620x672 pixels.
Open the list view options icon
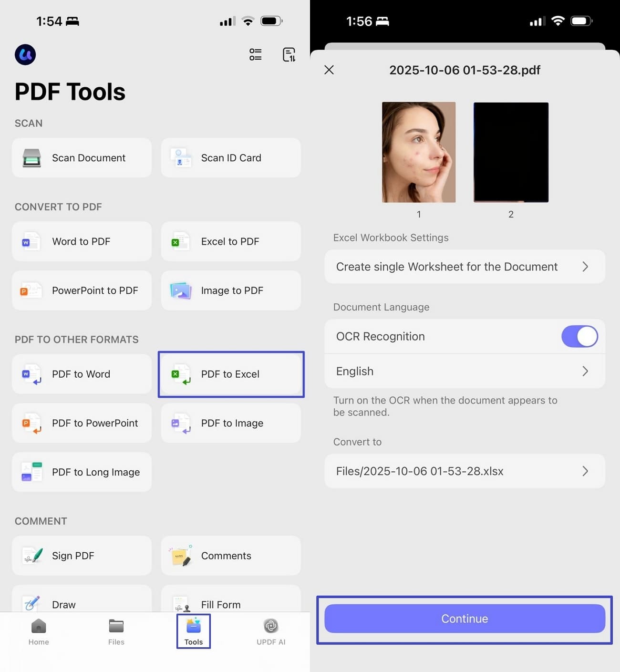pos(255,54)
